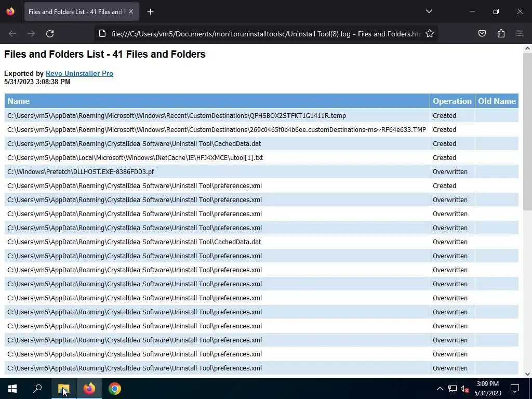Click the export timestamp 5/31/2023 3:08:38 PM
Image resolution: width=532 pixels, height=399 pixels.
tap(37, 82)
